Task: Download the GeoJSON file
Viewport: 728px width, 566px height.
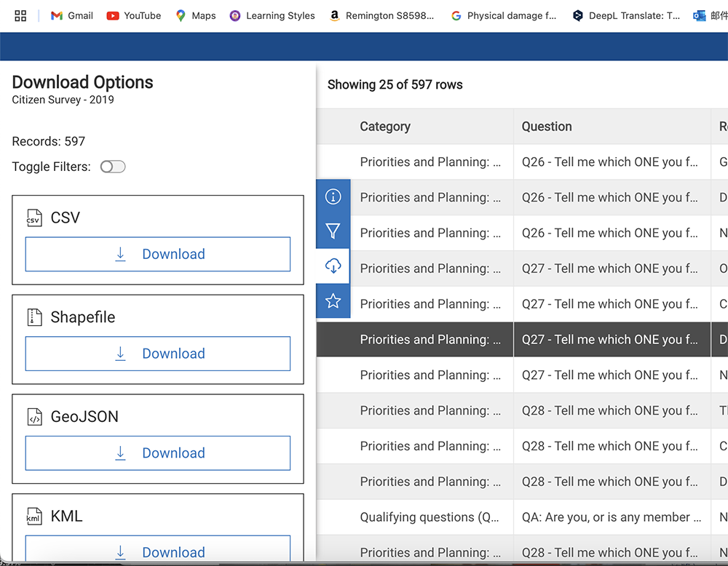Action: pos(158,453)
